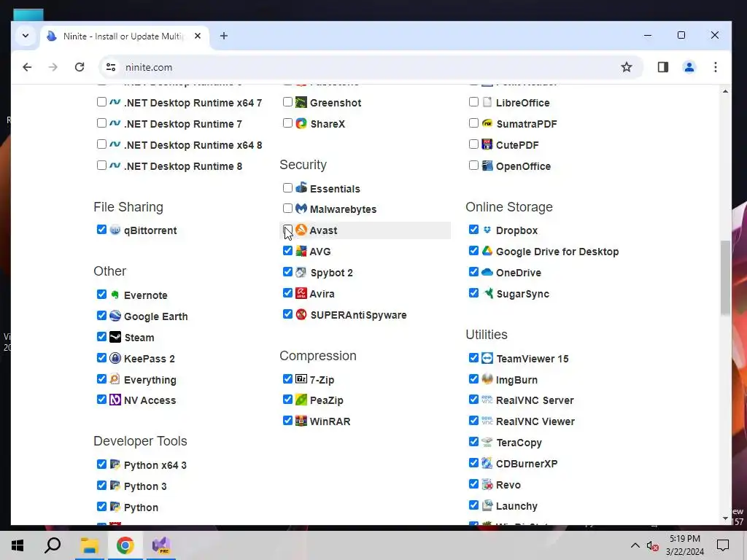747x560 pixels.
Task: Click the TeamViewer 15 icon
Action: 487,358
